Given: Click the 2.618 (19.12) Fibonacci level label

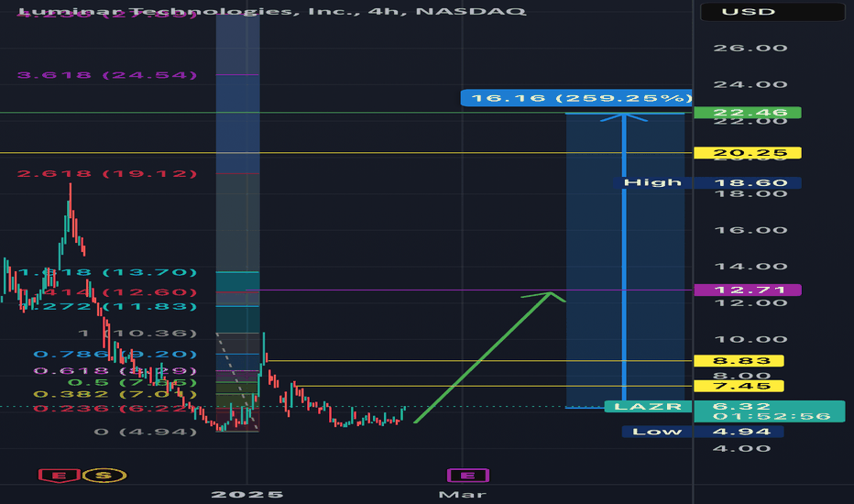Looking at the screenshot, I should (106, 174).
